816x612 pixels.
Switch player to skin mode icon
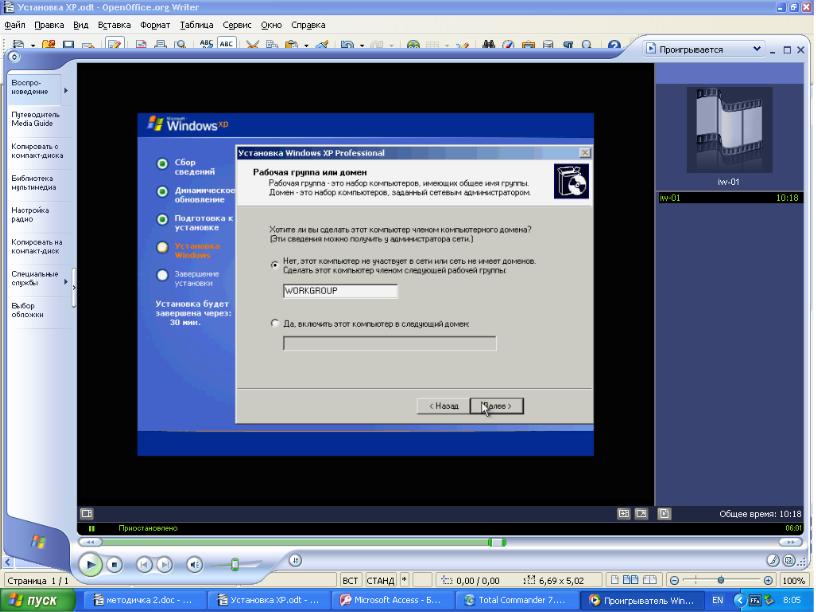[x=789, y=560]
